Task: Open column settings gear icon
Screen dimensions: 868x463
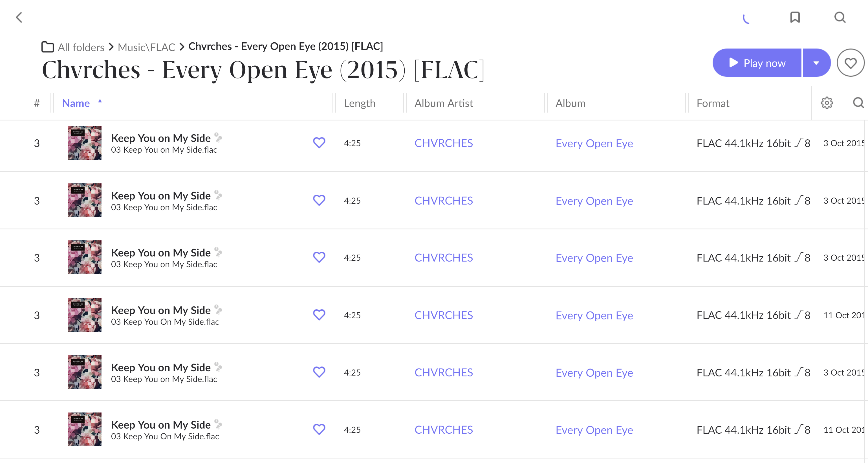Action: click(x=827, y=103)
